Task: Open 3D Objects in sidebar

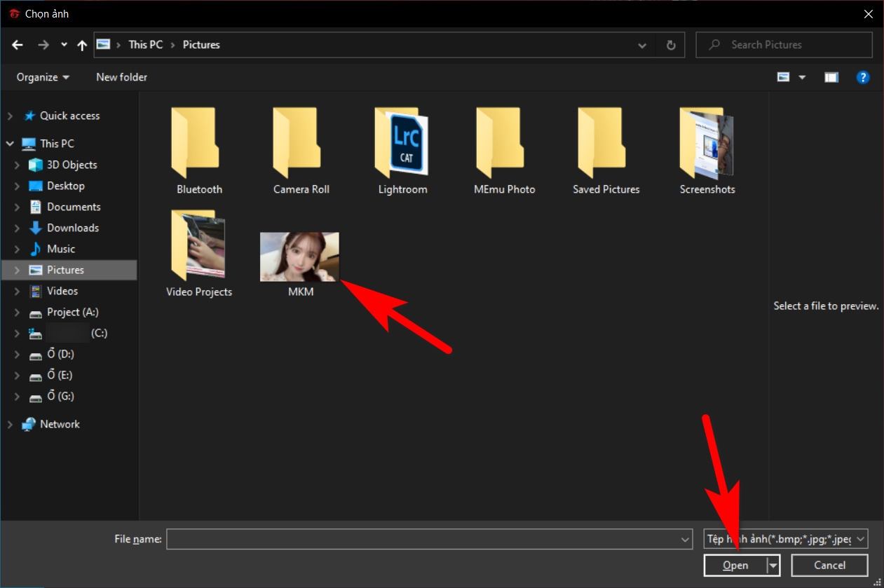Action: point(72,165)
